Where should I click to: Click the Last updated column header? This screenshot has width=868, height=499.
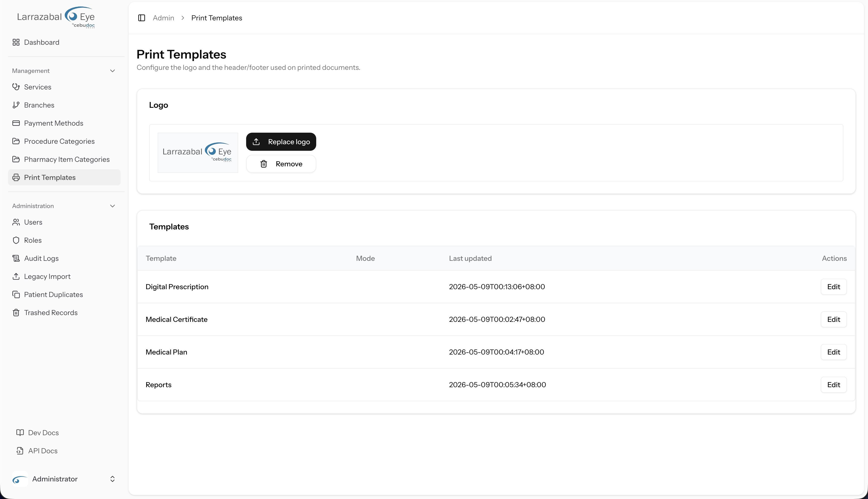tap(470, 258)
